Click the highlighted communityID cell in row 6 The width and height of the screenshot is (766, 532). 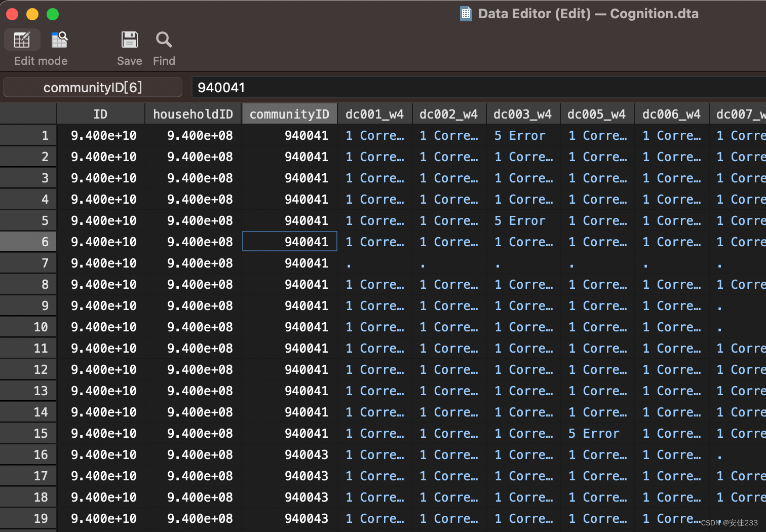coord(289,242)
